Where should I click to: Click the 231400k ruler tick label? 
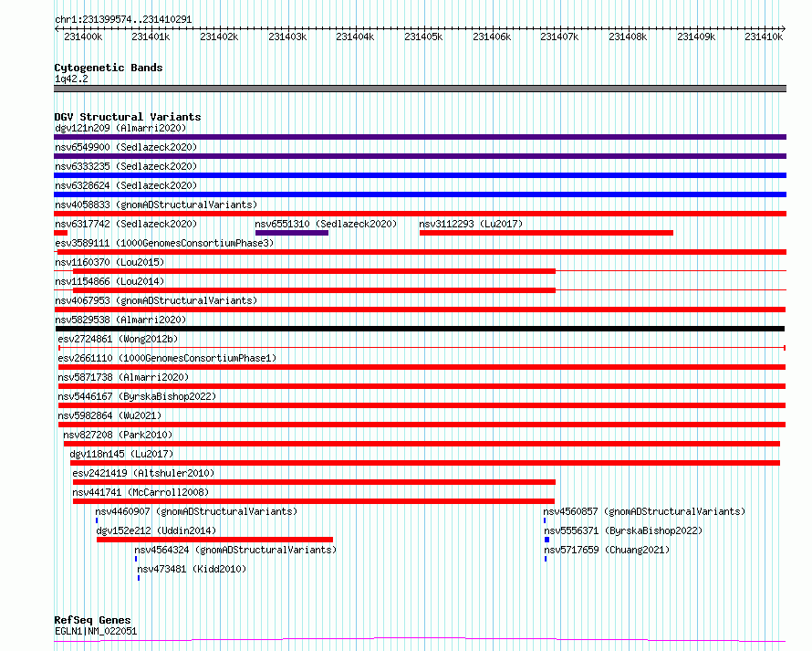tap(83, 37)
